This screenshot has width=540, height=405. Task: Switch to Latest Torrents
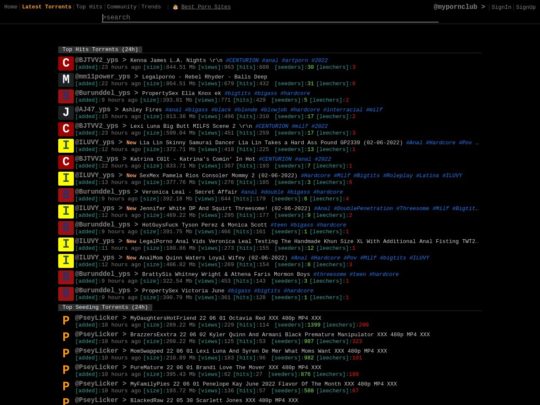(x=46, y=7)
